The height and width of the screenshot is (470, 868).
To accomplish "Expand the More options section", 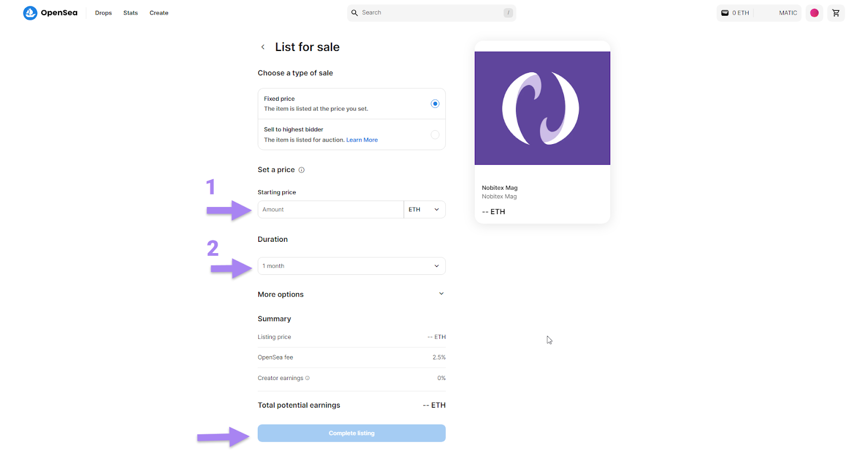I will pyautogui.click(x=441, y=294).
